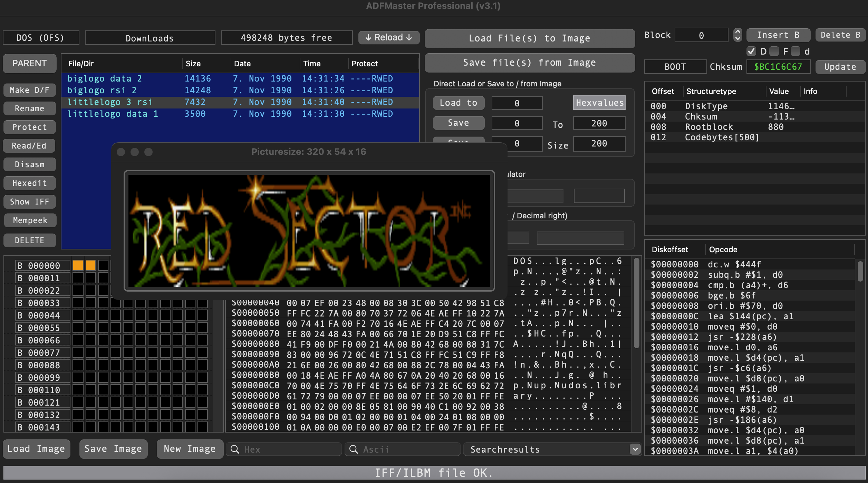Viewport: 868px width, 483px height.
Task: Click the Red Sector logo preview image
Action: click(x=309, y=230)
